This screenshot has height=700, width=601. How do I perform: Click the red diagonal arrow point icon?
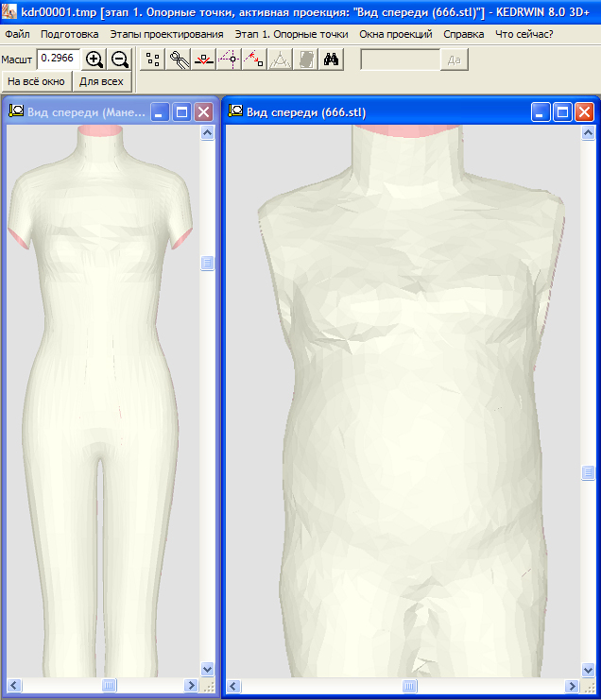253,60
